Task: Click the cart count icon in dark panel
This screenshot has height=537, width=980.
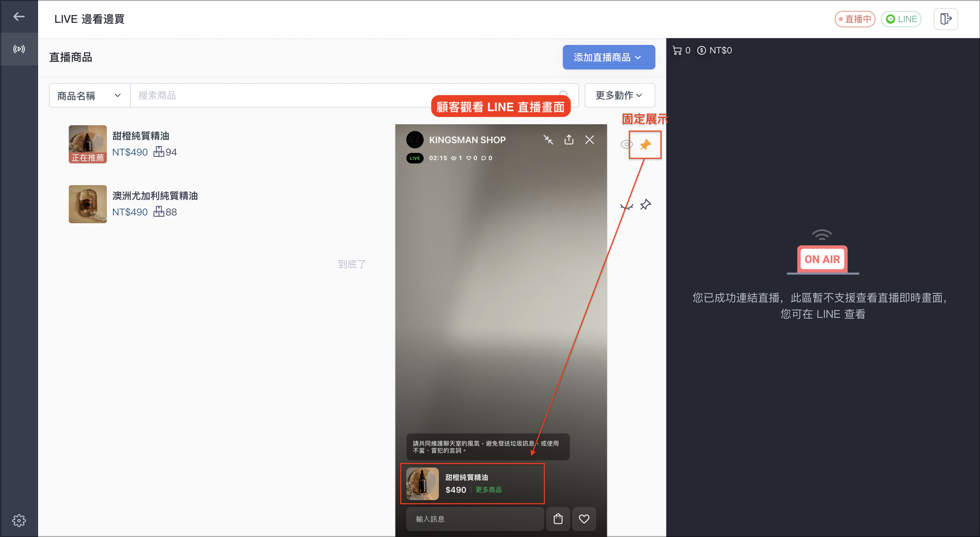Action: 677,50
